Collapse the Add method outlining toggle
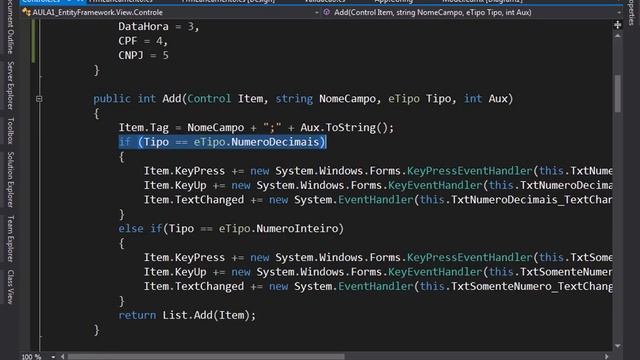 click(39, 99)
